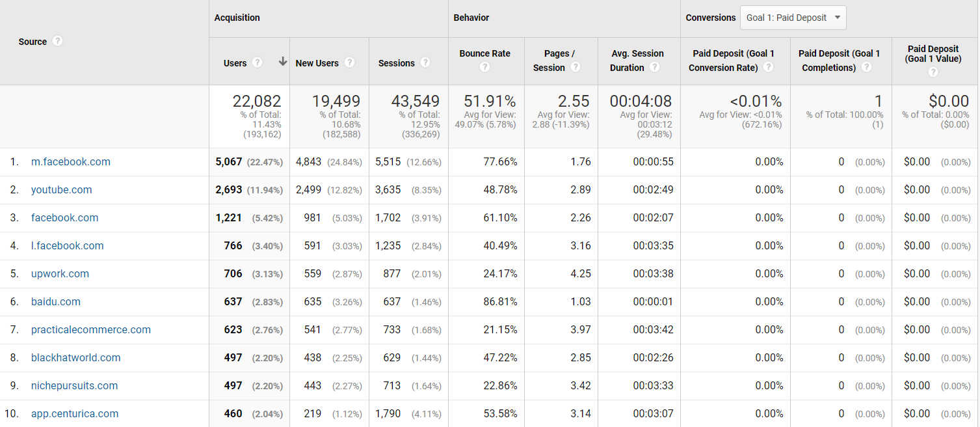980x427 pixels.
Task: Open help icon under Bounce Rate
Action: pos(484,67)
